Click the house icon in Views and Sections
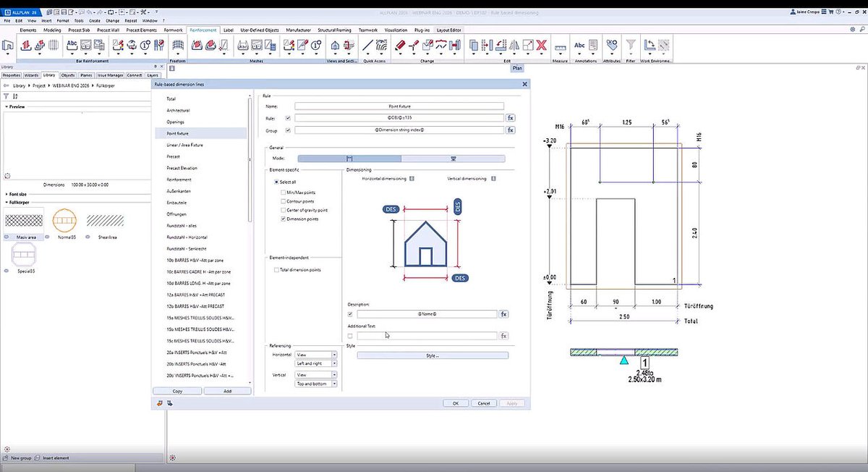Screen dimensions: 868x472 click(335, 46)
